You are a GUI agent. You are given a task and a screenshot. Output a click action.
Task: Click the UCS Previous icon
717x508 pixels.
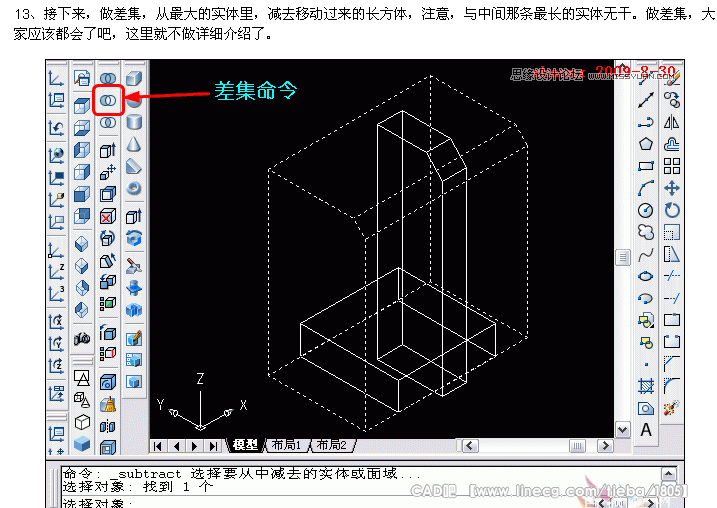coord(56,128)
